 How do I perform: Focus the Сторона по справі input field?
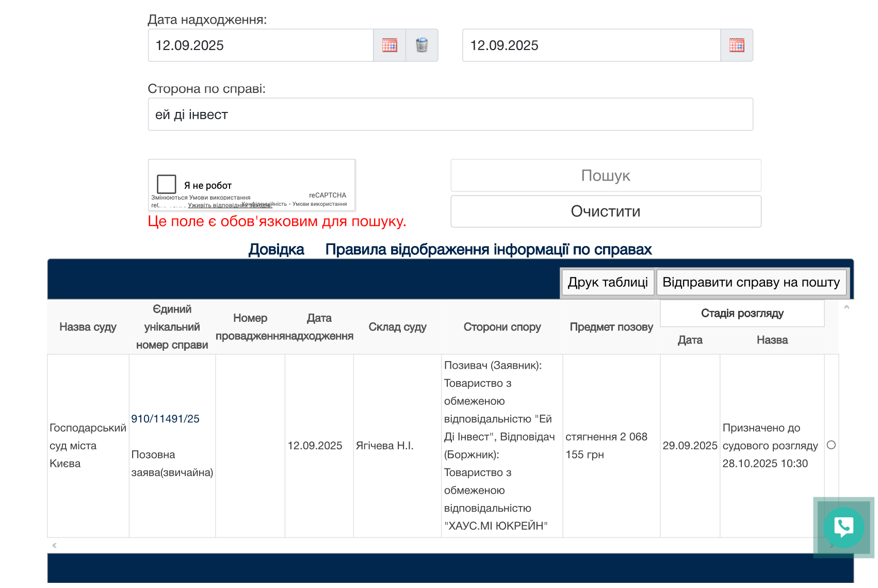(450, 115)
